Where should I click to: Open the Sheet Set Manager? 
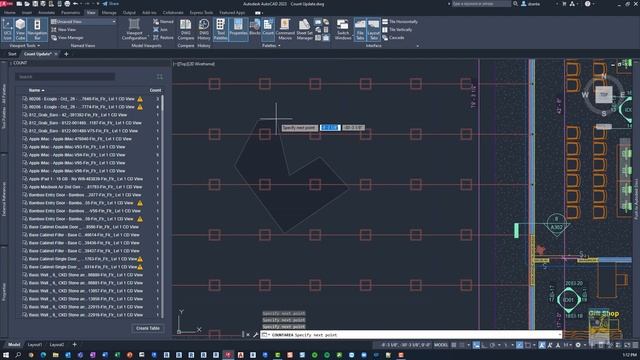[x=304, y=30]
